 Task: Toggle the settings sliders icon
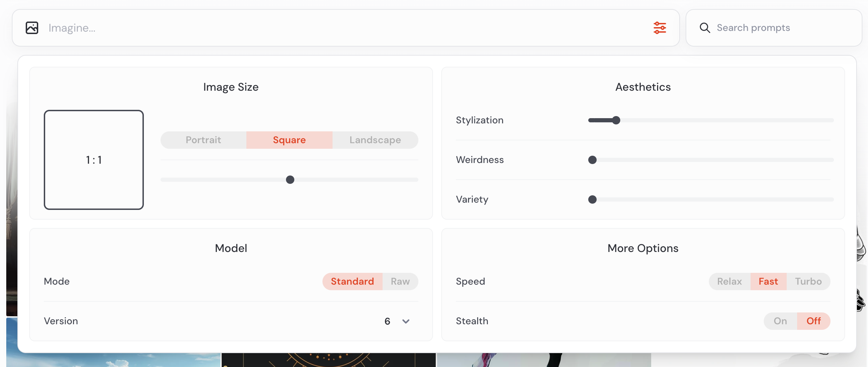(x=660, y=28)
